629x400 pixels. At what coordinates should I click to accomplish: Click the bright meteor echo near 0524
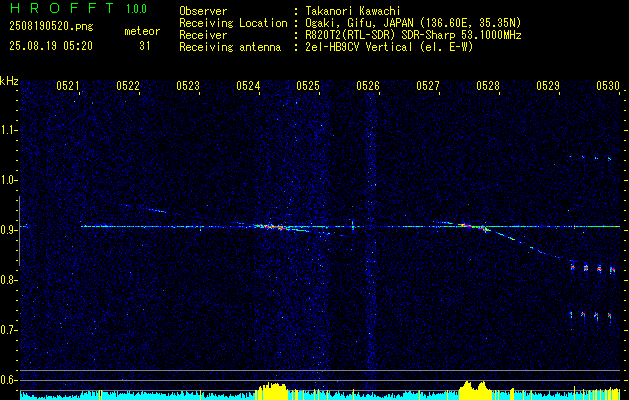point(273,227)
